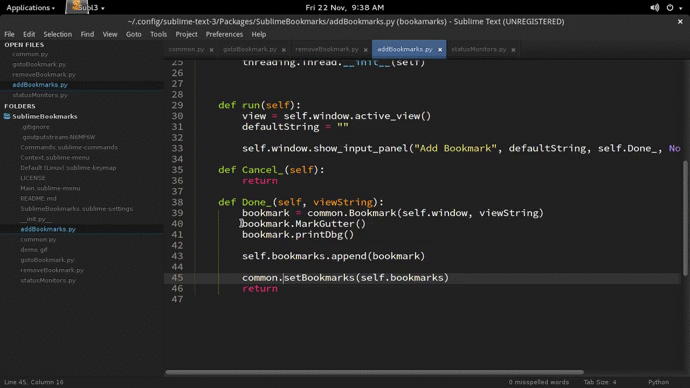Image resolution: width=690 pixels, height=388 pixels.
Task: Open the Help menu
Action: (x=259, y=34)
